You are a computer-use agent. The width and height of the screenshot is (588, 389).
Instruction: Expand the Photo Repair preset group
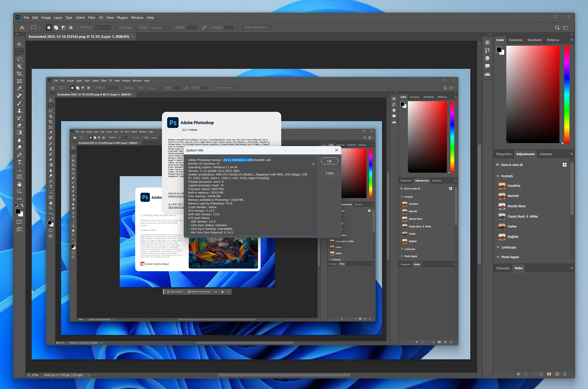(x=498, y=257)
